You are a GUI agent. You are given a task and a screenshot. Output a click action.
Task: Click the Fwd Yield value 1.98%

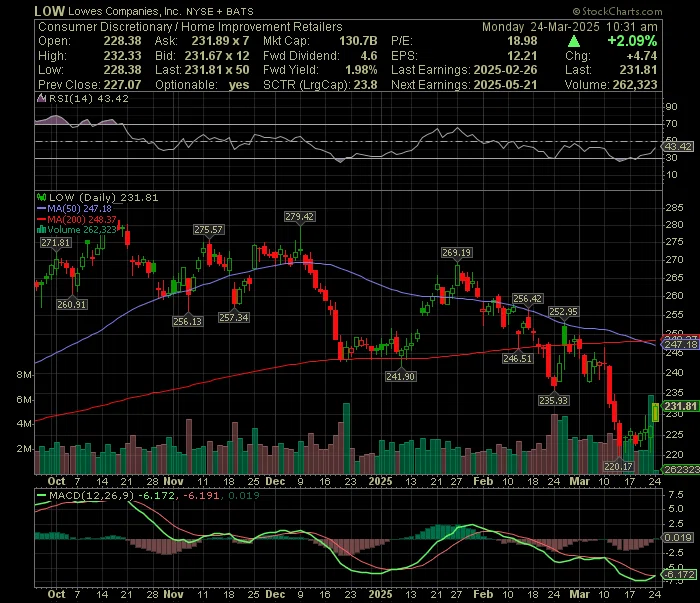pos(361,70)
